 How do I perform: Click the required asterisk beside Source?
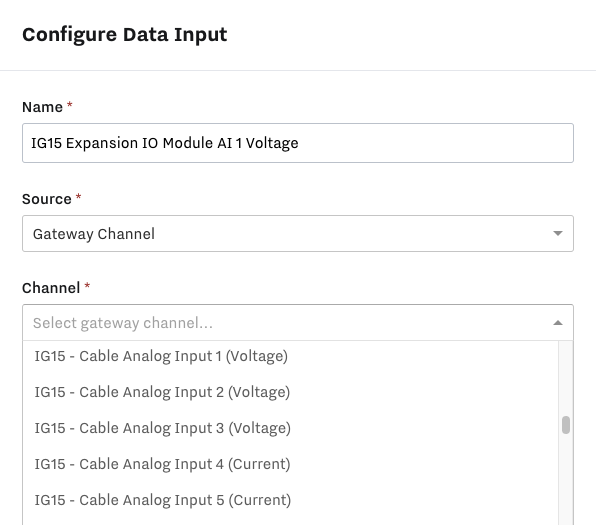(78, 196)
